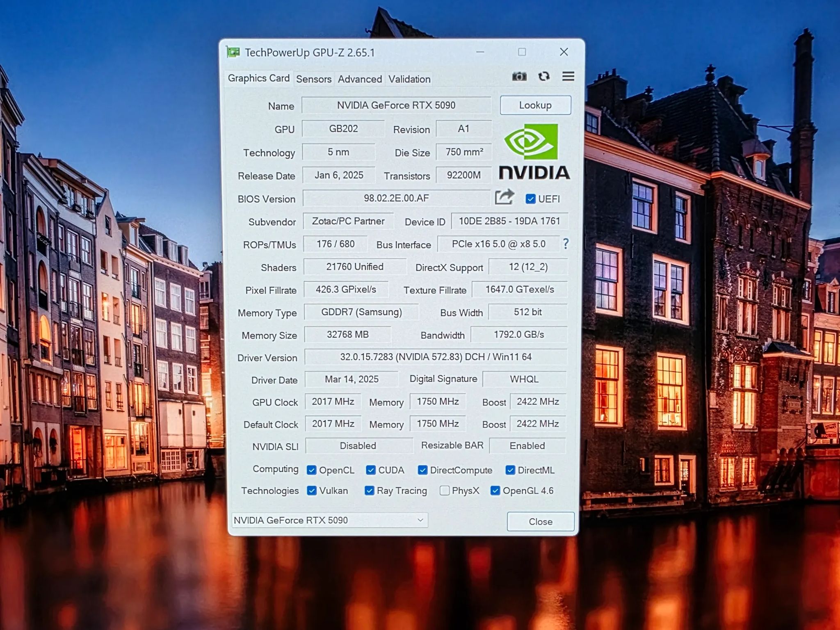Click the BIOS export share icon
The width and height of the screenshot is (840, 630).
click(504, 197)
